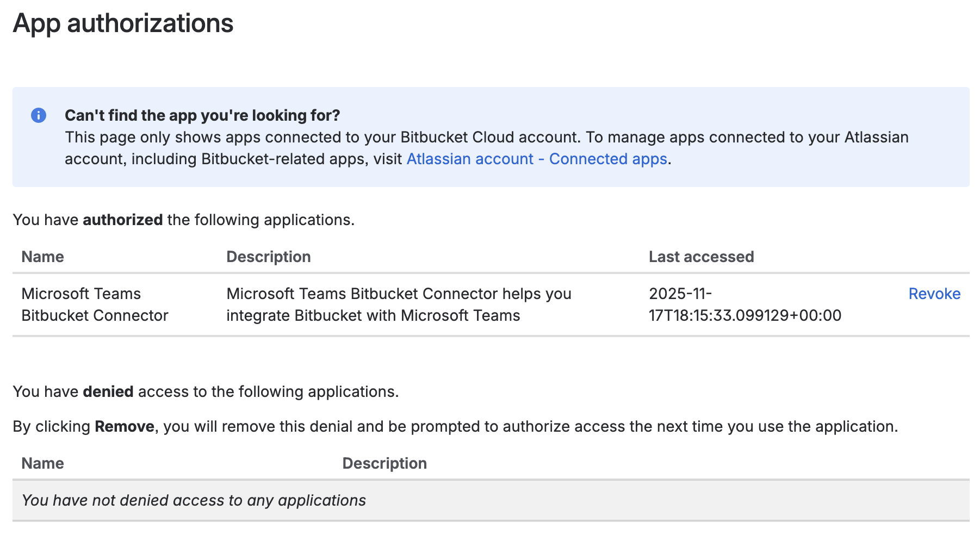Click the Description header in the authorized table
Viewport: 980px width, 535px height.
pyautogui.click(x=268, y=257)
